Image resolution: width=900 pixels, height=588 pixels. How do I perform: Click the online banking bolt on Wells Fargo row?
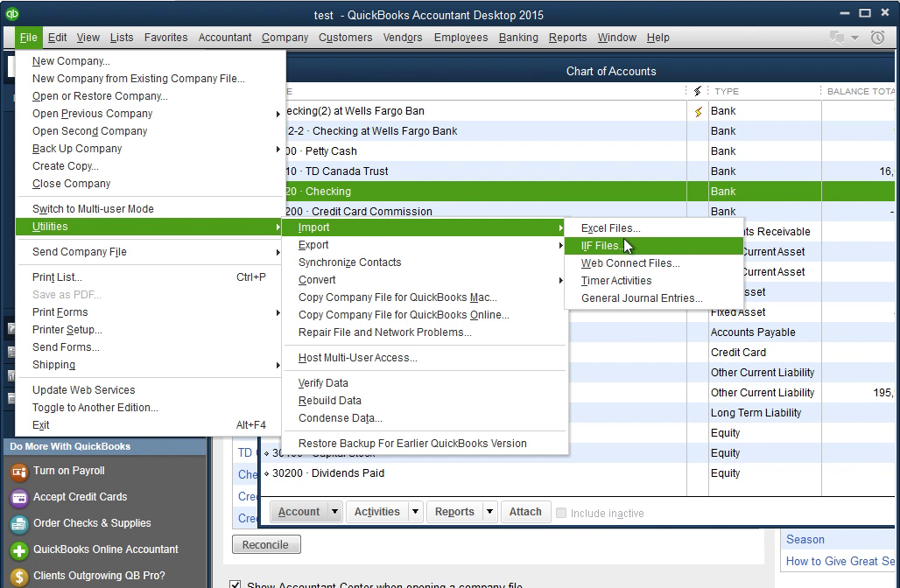(x=698, y=112)
